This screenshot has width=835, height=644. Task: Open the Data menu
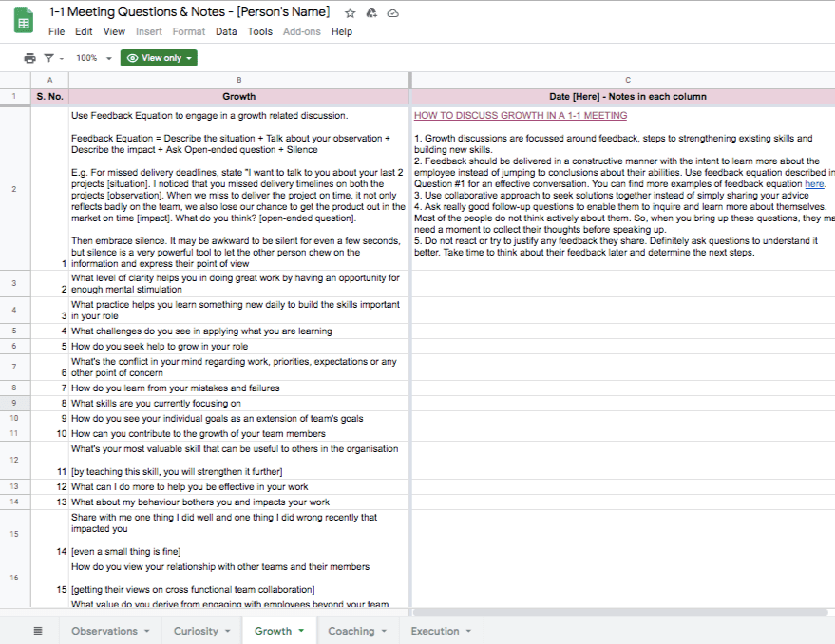pyautogui.click(x=226, y=32)
